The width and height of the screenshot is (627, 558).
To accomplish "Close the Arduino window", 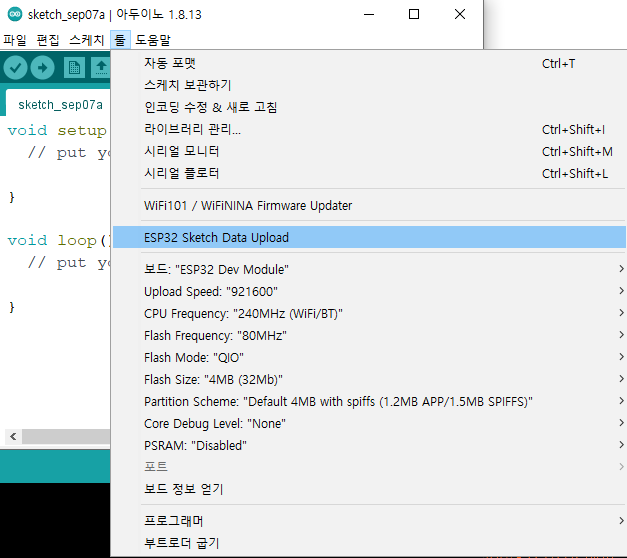I will click(x=460, y=14).
